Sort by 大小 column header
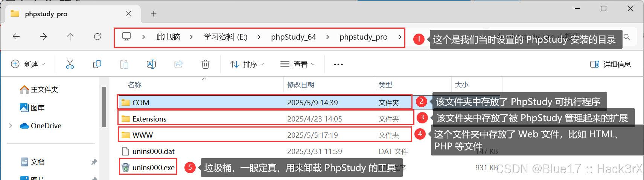The width and height of the screenshot is (644, 180). (462, 85)
